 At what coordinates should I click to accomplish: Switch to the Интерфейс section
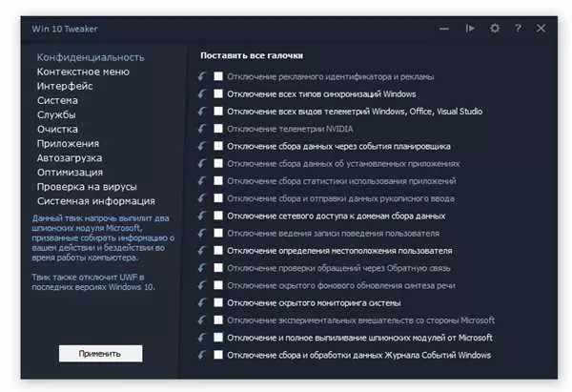[x=65, y=86]
